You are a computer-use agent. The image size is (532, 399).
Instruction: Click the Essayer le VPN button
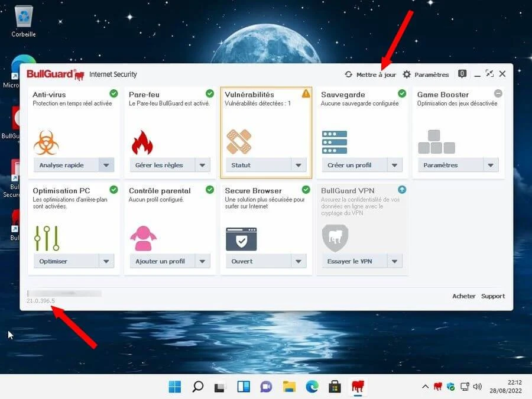pos(355,261)
